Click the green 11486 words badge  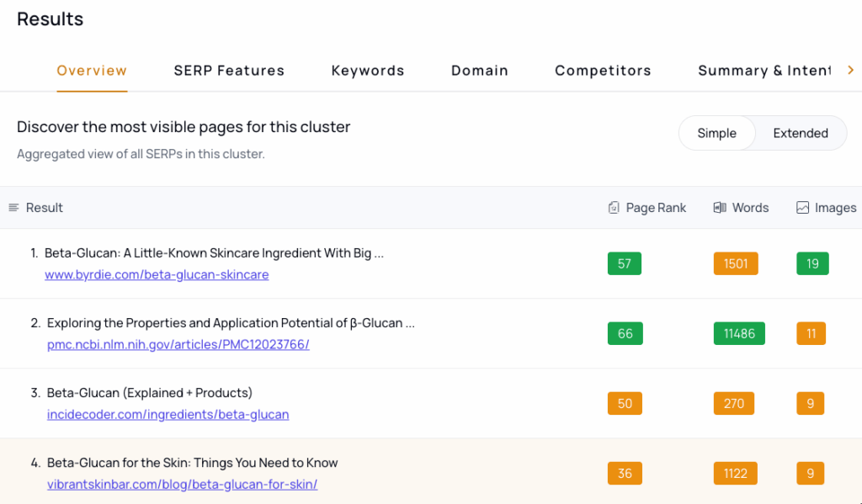(739, 333)
